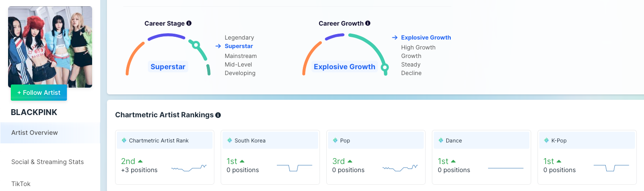Click the Chartmetric Artist Rank card icon
Screen dimensions: 644x191
point(124,141)
